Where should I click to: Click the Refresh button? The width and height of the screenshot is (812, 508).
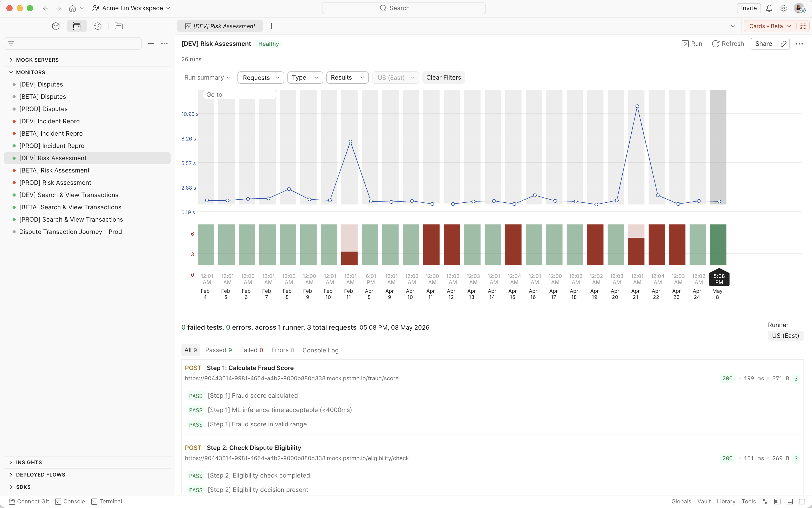tap(728, 44)
